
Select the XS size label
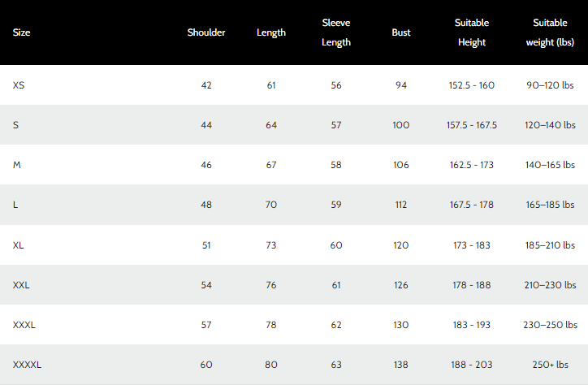pyautogui.click(x=19, y=85)
